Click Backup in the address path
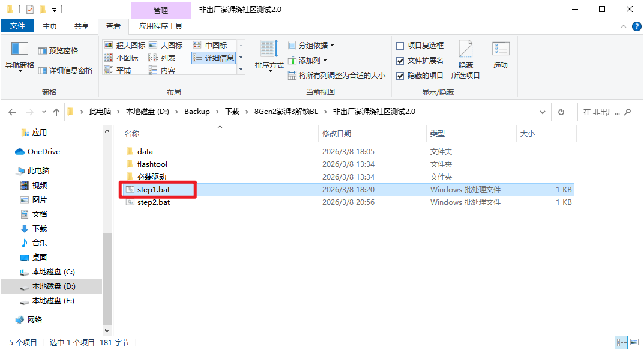Viewport: 644px width, 350px height. coord(197,112)
